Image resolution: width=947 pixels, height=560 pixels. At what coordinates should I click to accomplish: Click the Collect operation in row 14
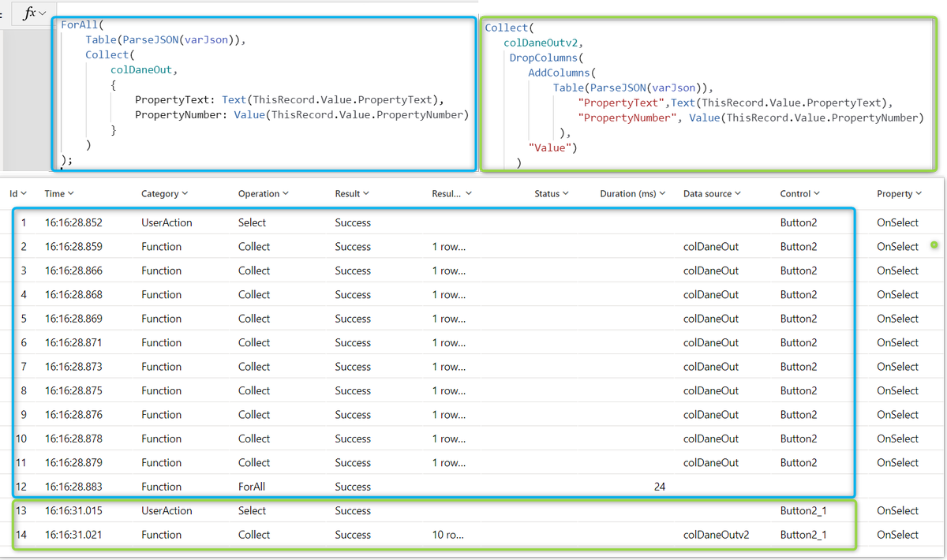point(254,535)
